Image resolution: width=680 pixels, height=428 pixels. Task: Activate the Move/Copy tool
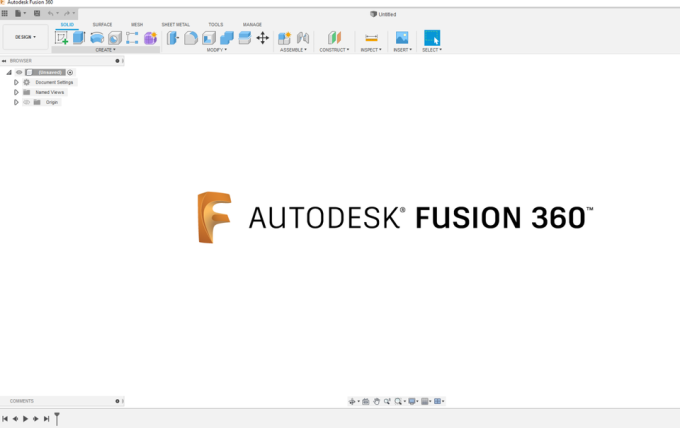[x=263, y=38]
